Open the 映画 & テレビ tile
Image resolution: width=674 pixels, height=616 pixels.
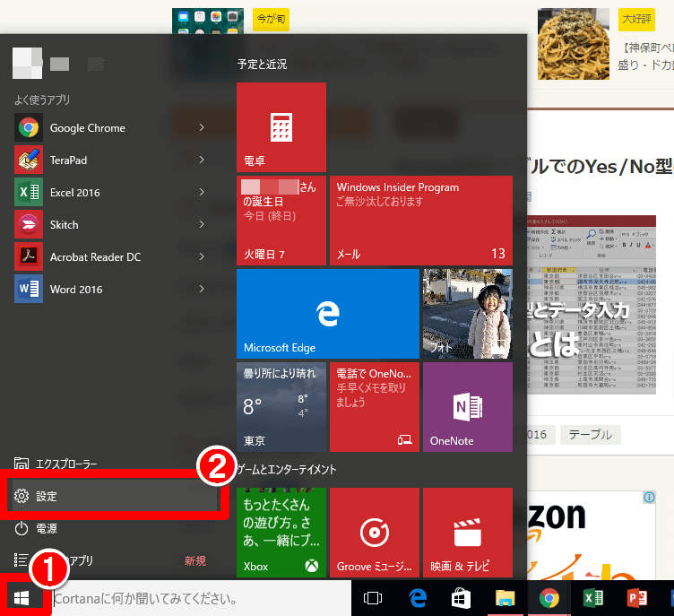point(468,533)
